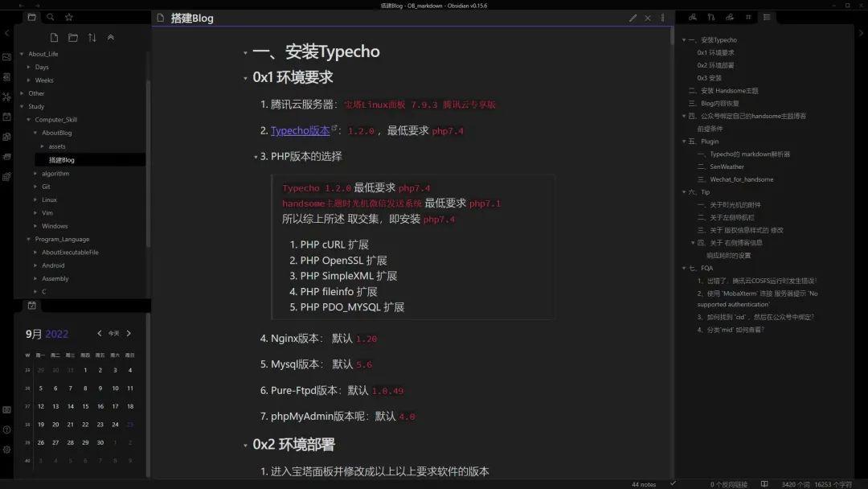Image resolution: width=868 pixels, height=489 pixels.
Task: Collapse 五、Plugin section in the outline
Action: tap(684, 142)
